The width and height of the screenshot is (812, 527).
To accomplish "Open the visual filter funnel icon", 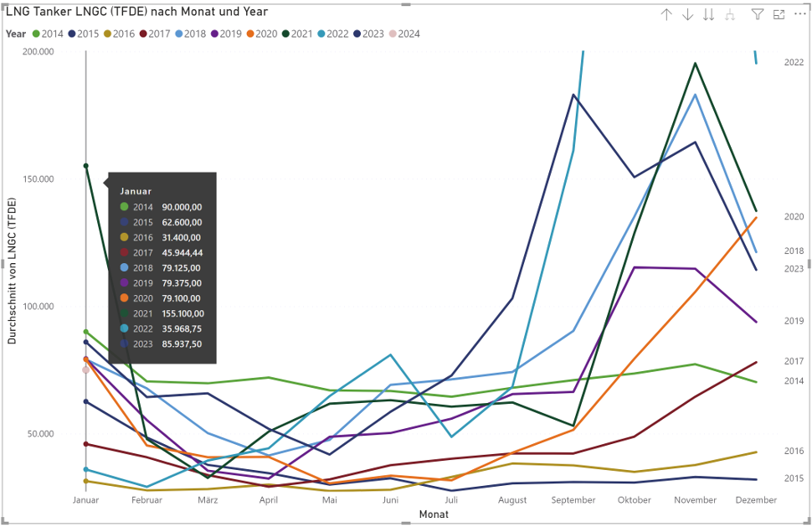I will coord(757,14).
